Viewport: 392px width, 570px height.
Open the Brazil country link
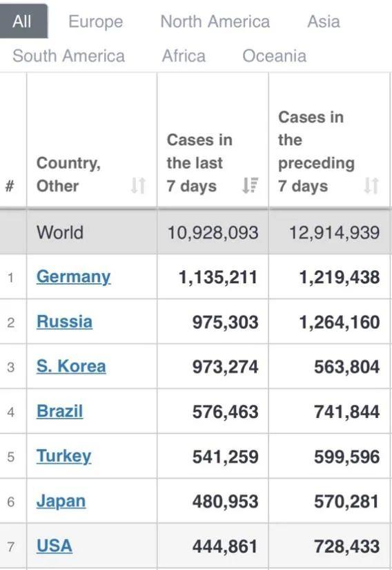[60, 411]
